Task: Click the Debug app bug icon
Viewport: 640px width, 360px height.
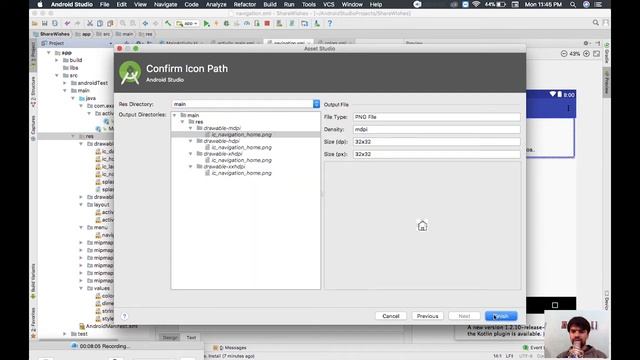Action: pos(227,24)
